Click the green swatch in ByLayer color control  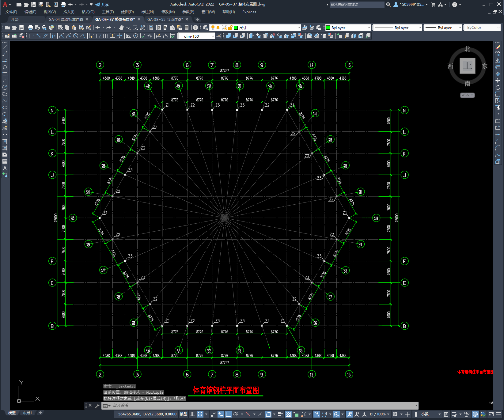point(328,28)
